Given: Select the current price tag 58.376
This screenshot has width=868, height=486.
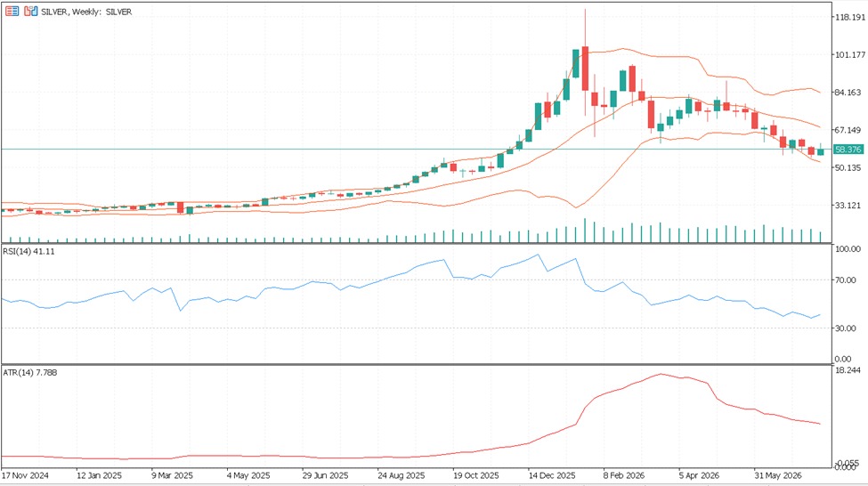Looking at the screenshot, I should [x=848, y=150].
